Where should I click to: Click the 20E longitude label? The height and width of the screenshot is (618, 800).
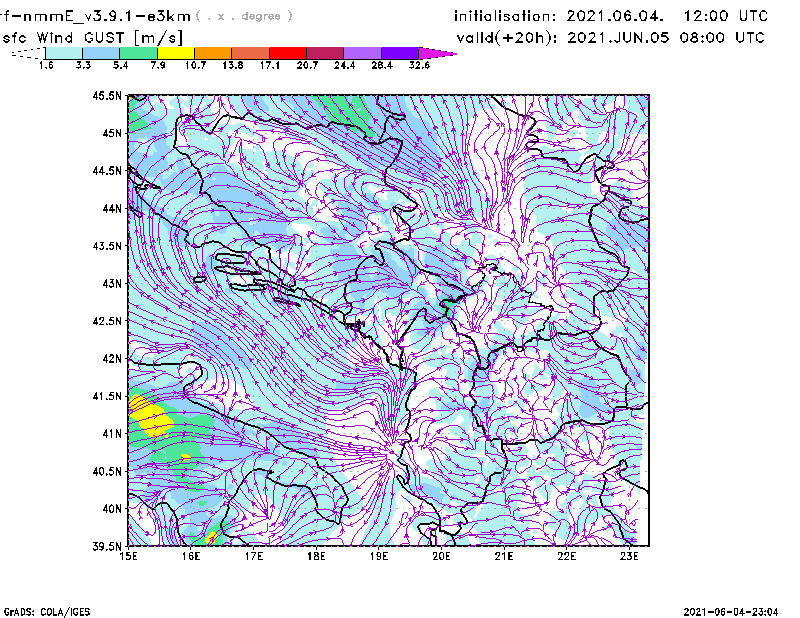point(441,556)
